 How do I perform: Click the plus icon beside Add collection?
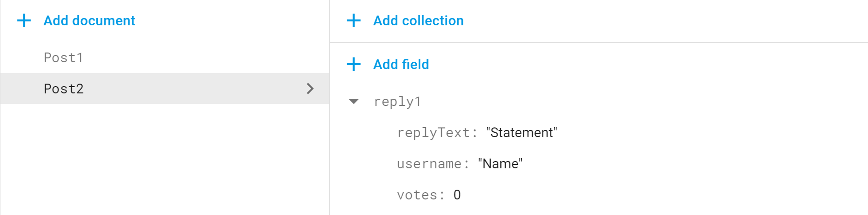pyautogui.click(x=354, y=20)
